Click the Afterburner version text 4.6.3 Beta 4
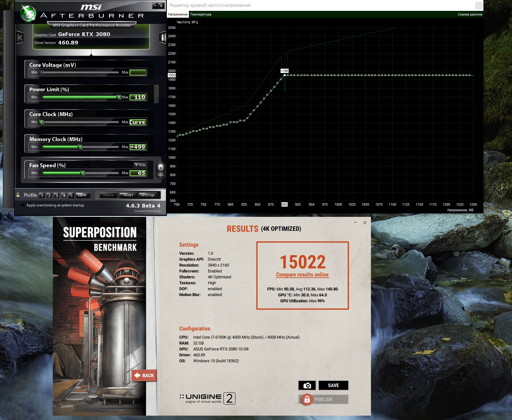This screenshot has height=420, width=512. click(x=143, y=206)
